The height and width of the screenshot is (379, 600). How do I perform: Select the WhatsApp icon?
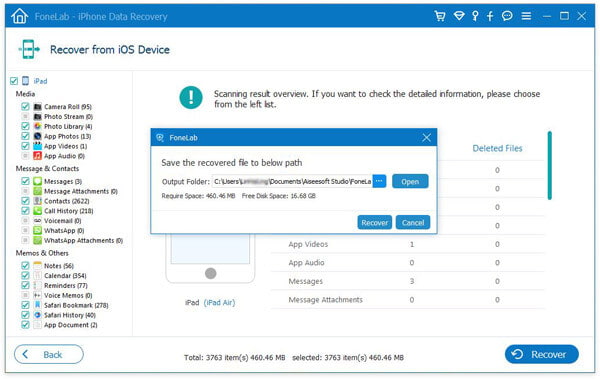point(37,230)
